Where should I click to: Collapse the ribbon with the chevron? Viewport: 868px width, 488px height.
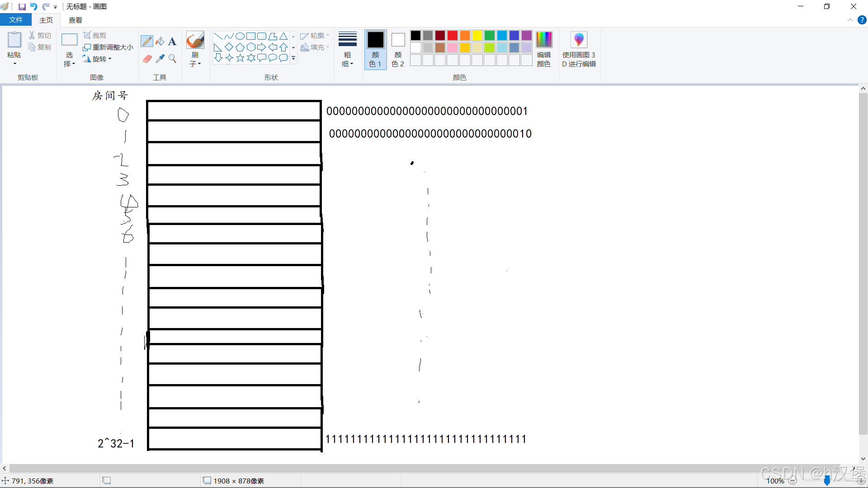click(x=850, y=20)
